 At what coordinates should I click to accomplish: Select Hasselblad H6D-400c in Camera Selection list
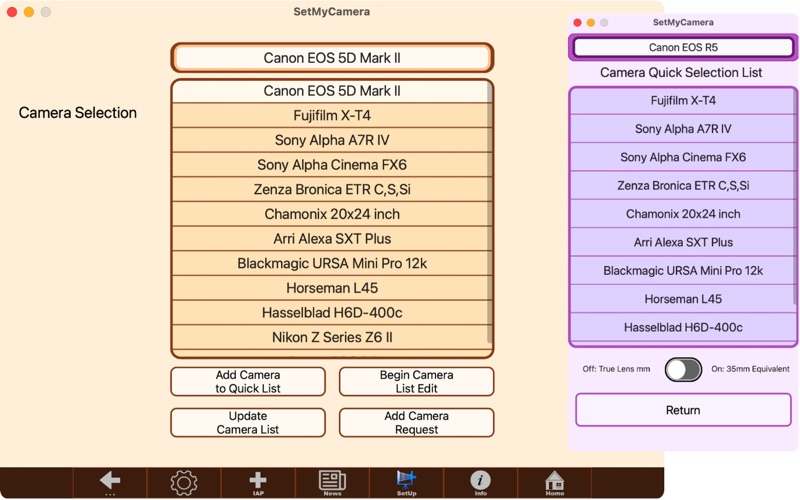click(331, 313)
